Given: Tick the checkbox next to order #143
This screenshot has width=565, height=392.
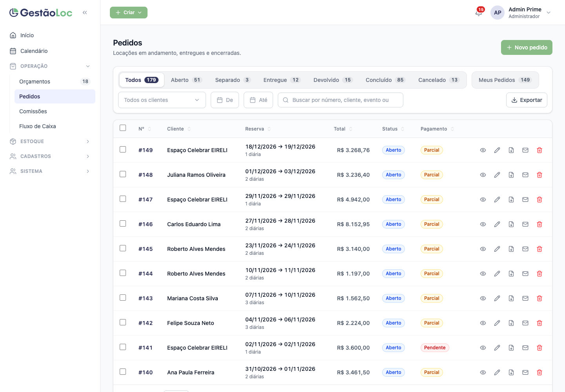Looking at the screenshot, I should tap(123, 298).
